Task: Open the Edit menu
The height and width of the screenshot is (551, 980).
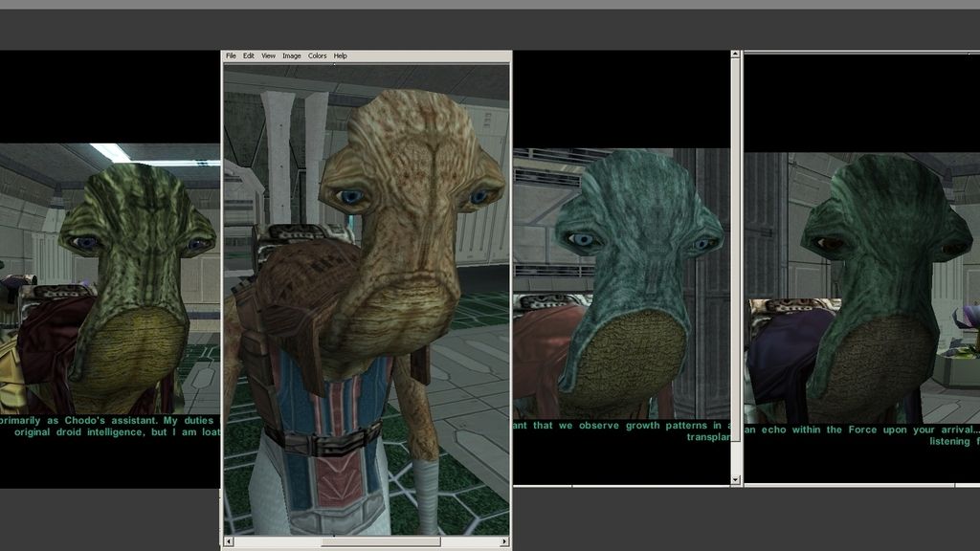Action: coord(249,55)
